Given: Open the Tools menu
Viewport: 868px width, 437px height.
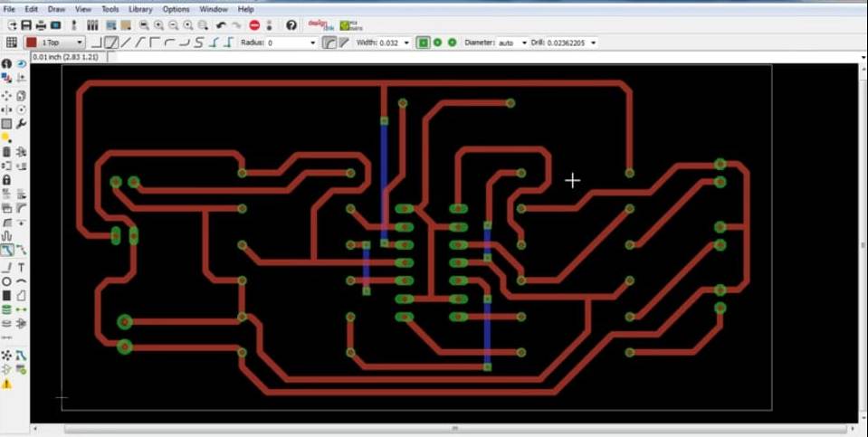Looking at the screenshot, I should tap(110, 9).
